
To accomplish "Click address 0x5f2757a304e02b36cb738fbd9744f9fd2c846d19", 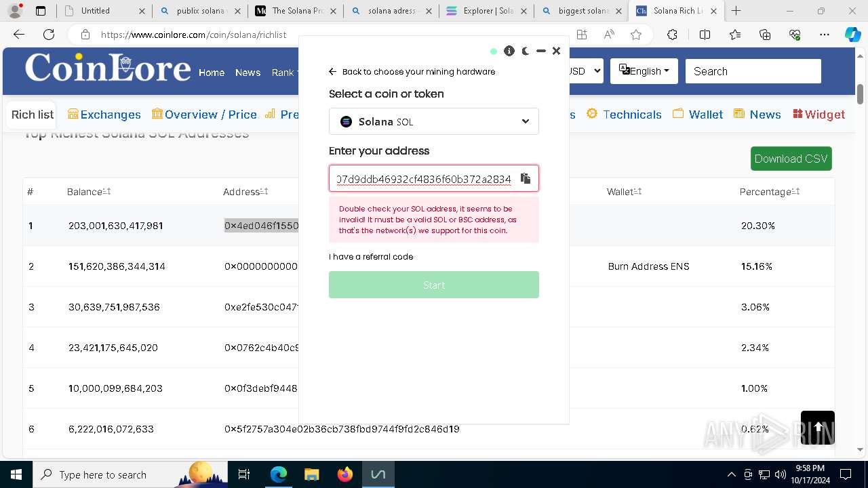I will (x=342, y=429).
